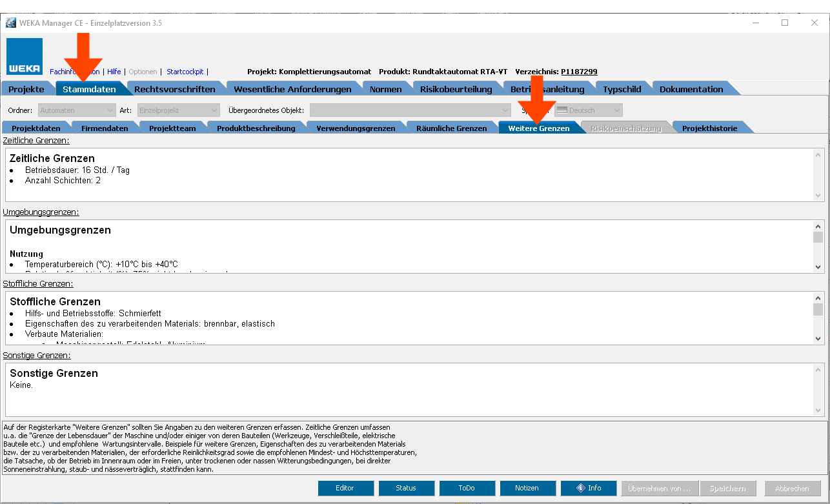This screenshot has width=830, height=504.
Task: Expand the Art dropdown showing Einzelprojekt
Action: pos(179,110)
